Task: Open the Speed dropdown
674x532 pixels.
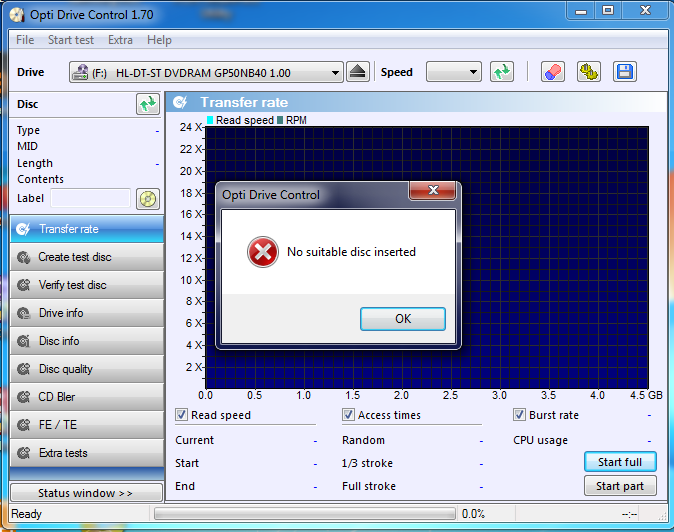Action: pyautogui.click(x=453, y=72)
